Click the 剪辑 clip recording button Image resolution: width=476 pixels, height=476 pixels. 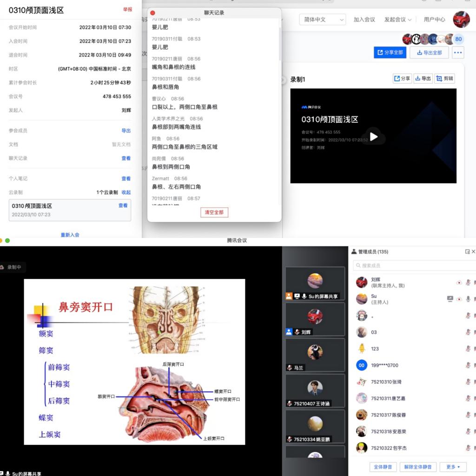click(444, 79)
